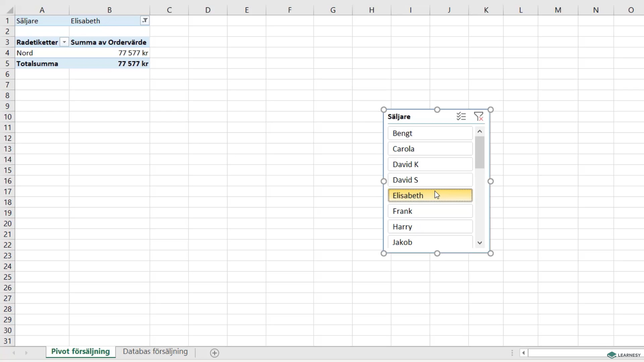This screenshot has height=362, width=644.
Task: Deselect Elisabeth in the slicer
Action: [430, 195]
